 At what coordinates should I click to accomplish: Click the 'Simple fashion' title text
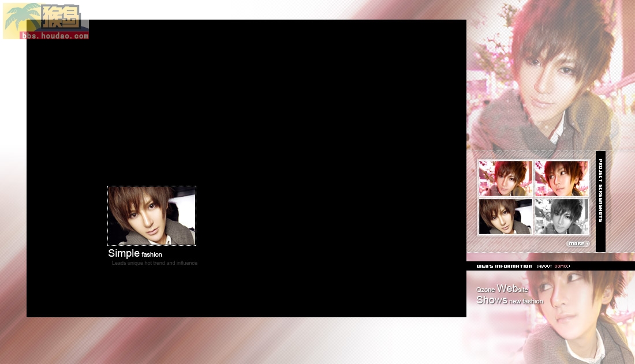pyautogui.click(x=135, y=253)
